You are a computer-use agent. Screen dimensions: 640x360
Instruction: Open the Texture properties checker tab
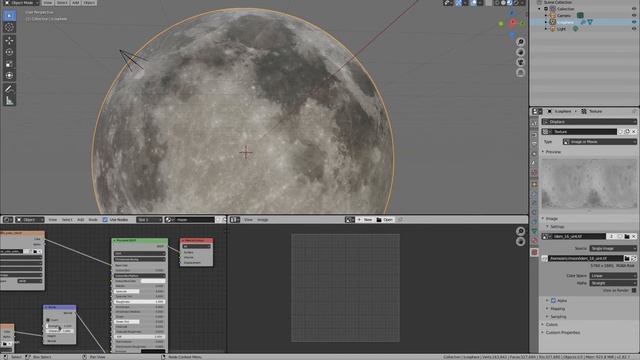pos(534,252)
